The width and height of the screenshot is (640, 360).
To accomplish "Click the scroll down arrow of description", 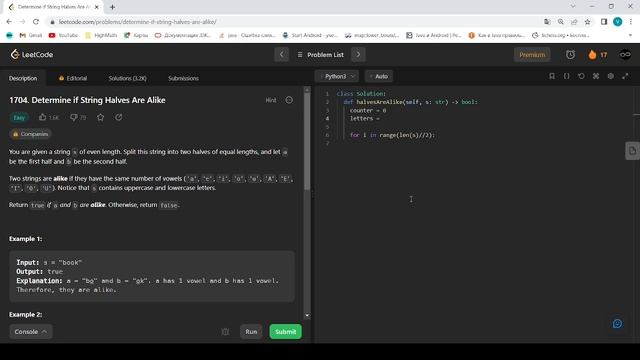I will tap(307, 316).
